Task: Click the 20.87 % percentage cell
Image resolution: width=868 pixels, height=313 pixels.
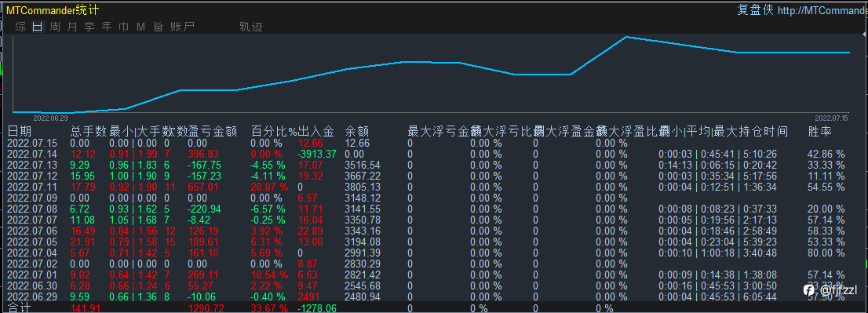Action: pos(270,187)
